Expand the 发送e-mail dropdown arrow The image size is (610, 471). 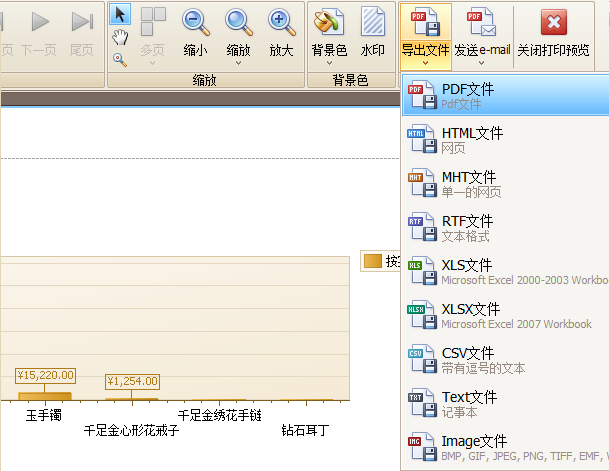(482, 63)
